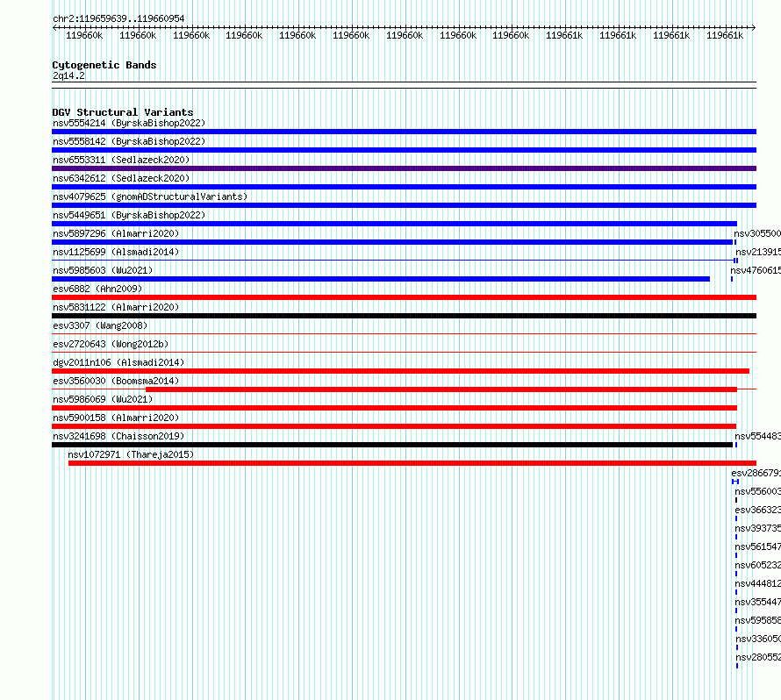Screen dimensions: 781x700
Task: Click the chr2:119659639..119660954 region label
Action: tap(118, 18)
